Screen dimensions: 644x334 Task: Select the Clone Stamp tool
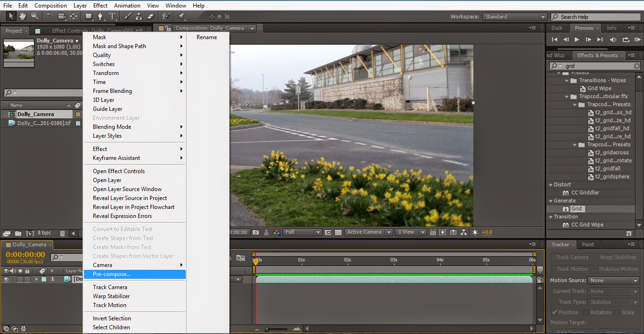[x=139, y=17]
